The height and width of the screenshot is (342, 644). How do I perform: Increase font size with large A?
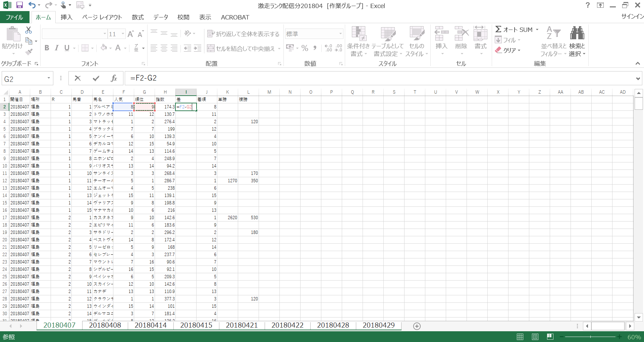131,34
